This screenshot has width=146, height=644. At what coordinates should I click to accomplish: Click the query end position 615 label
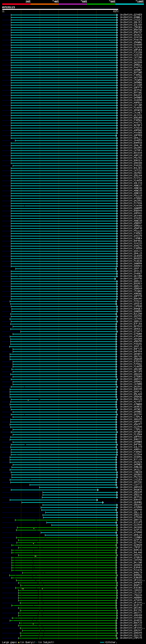(x=115, y=11)
